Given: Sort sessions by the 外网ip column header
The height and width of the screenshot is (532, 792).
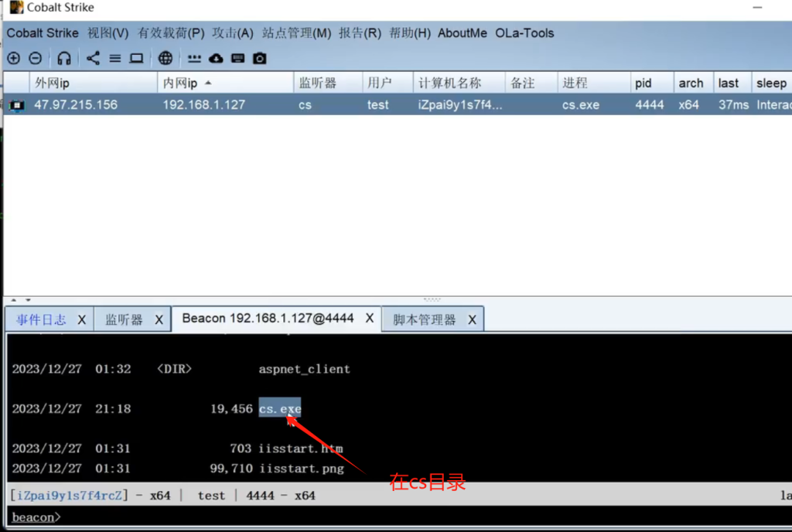Looking at the screenshot, I should (x=94, y=83).
